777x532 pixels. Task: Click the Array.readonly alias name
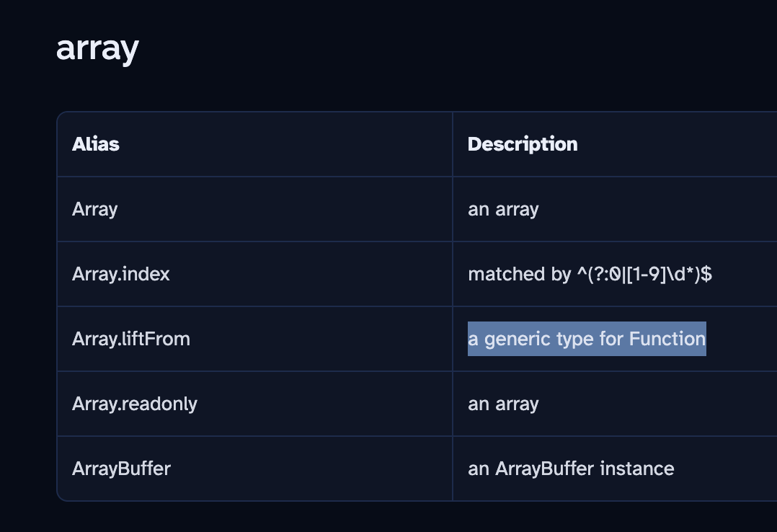[135, 404]
